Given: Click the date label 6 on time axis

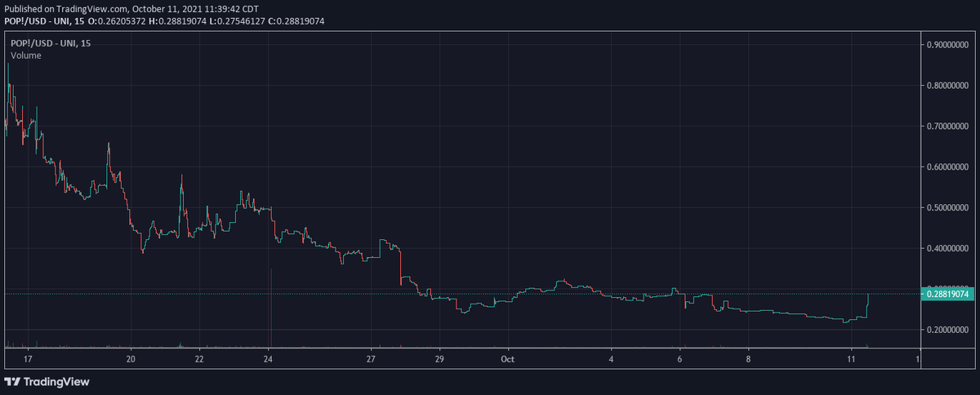Looking at the screenshot, I should point(679,358).
